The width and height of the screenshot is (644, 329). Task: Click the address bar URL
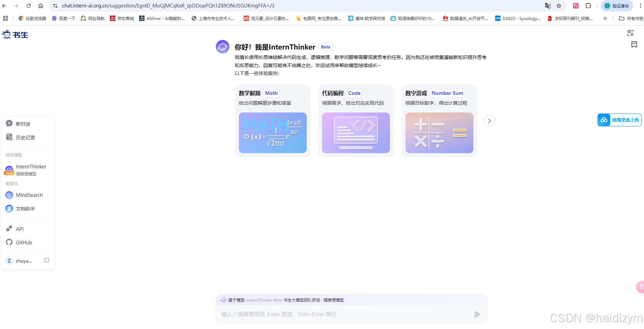[168, 6]
